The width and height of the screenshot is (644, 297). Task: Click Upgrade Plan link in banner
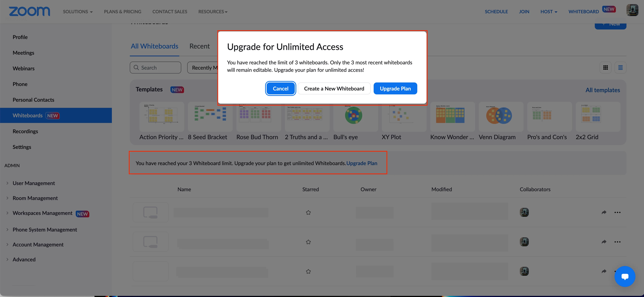(x=362, y=163)
